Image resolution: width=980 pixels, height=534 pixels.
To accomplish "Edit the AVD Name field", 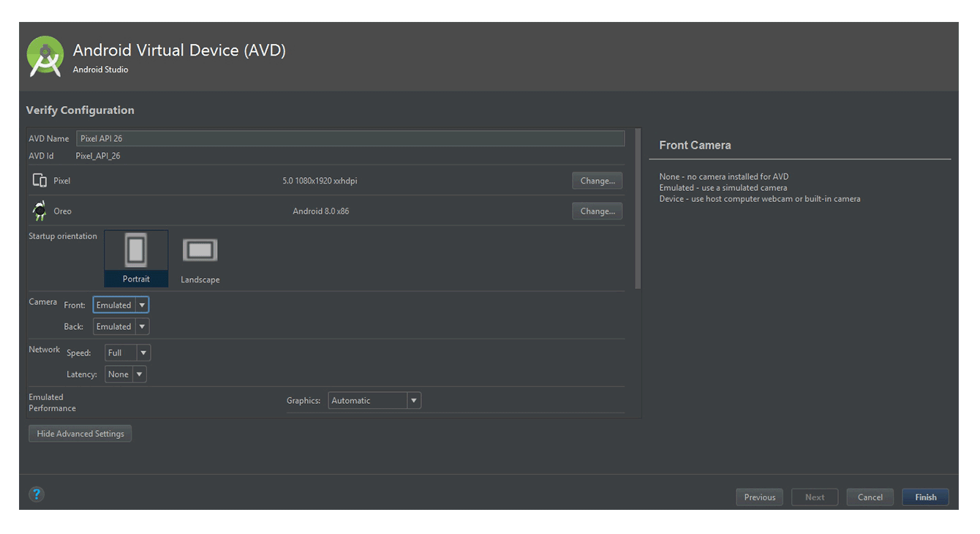I will pyautogui.click(x=350, y=138).
